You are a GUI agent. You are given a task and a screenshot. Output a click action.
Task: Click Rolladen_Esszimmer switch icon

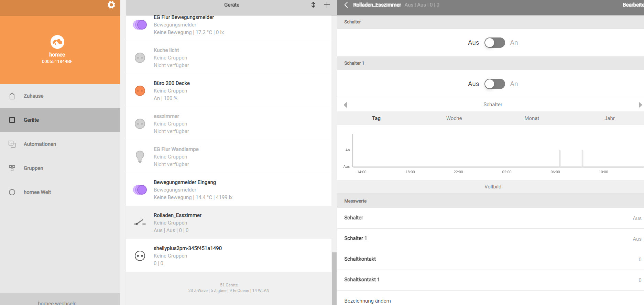tap(140, 223)
